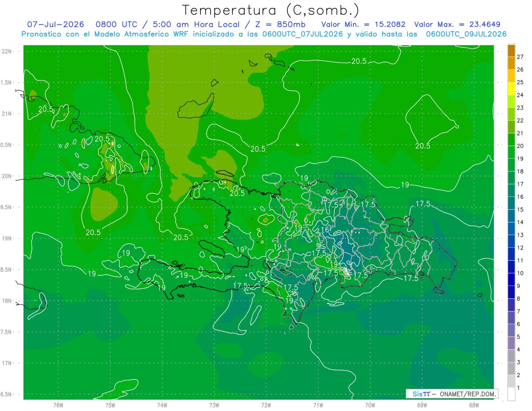This screenshot has width=532, height=411.
Task: Click the title "Temperatura (C,somb.)"
Action: coord(271,10)
